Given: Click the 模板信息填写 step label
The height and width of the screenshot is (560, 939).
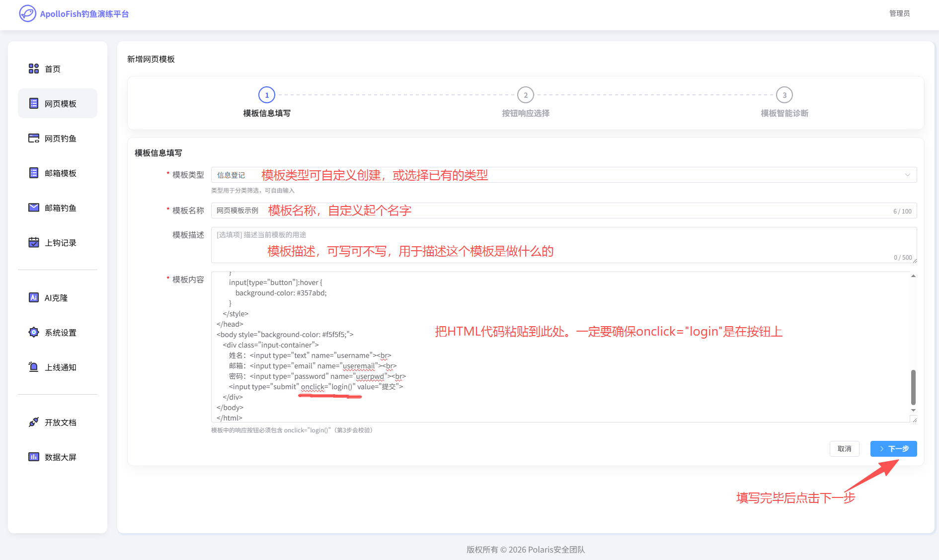Looking at the screenshot, I should coord(267,113).
